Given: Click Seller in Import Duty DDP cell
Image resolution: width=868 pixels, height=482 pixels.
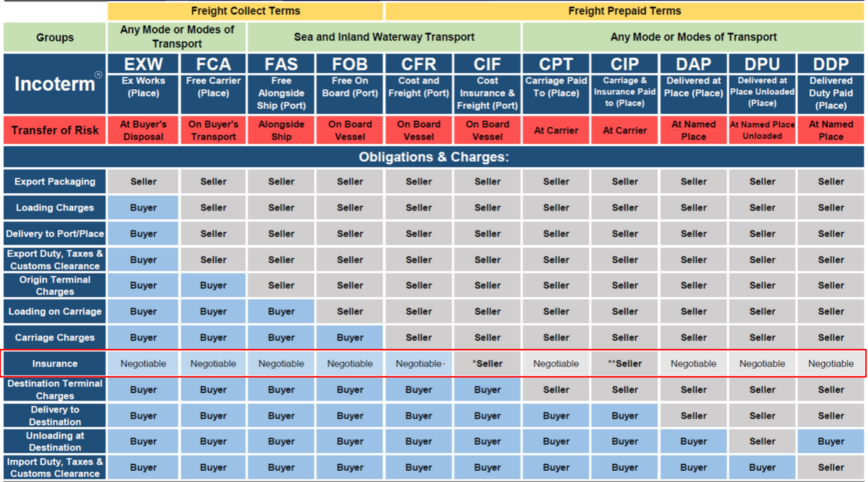Looking at the screenshot, I should point(831,467).
